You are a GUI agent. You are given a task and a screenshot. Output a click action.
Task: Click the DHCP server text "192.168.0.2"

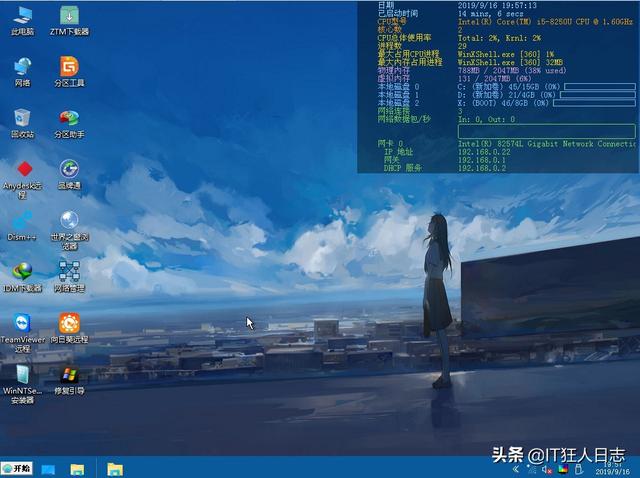tap(482, 168)
